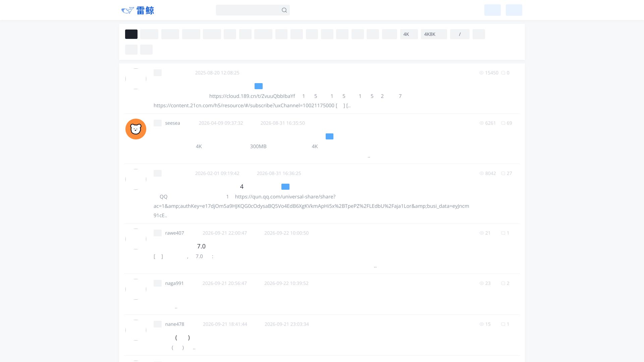Click the "300MB" text in seesea's post
644x362 pixels.
click(258, 146)
